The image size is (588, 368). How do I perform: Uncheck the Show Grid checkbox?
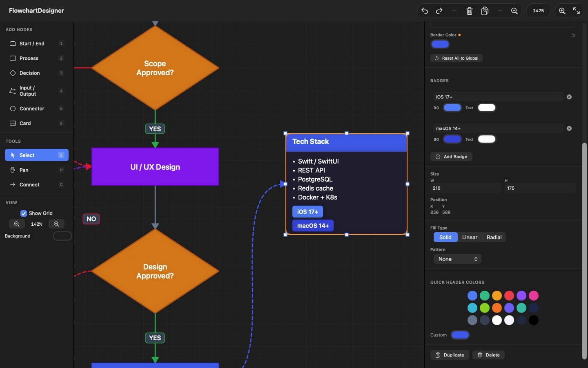point(24,213)
